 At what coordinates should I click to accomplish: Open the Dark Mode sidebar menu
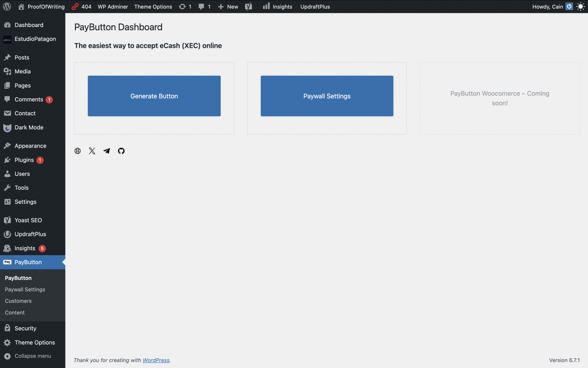(29, 128)
